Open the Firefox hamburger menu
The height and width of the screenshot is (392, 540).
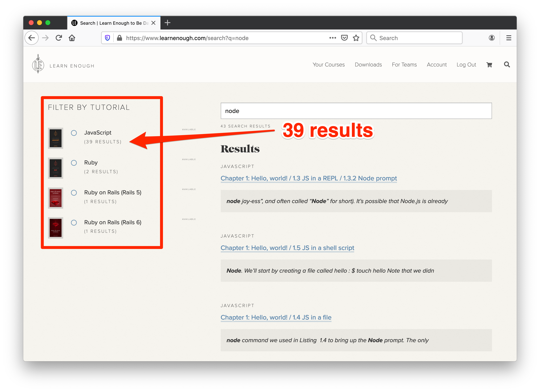(x=509, y=38)
